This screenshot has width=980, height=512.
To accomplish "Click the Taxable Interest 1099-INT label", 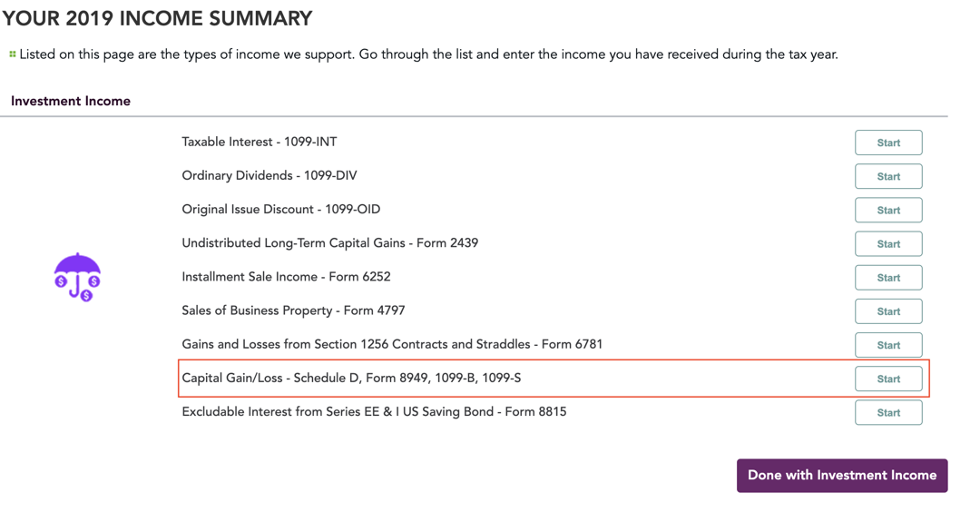I will [260, 142].
